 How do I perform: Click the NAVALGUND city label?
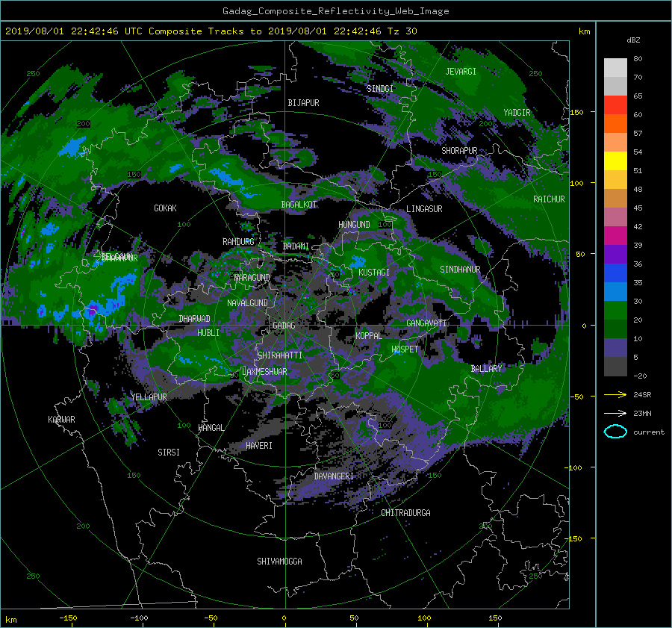click(247, 303)
